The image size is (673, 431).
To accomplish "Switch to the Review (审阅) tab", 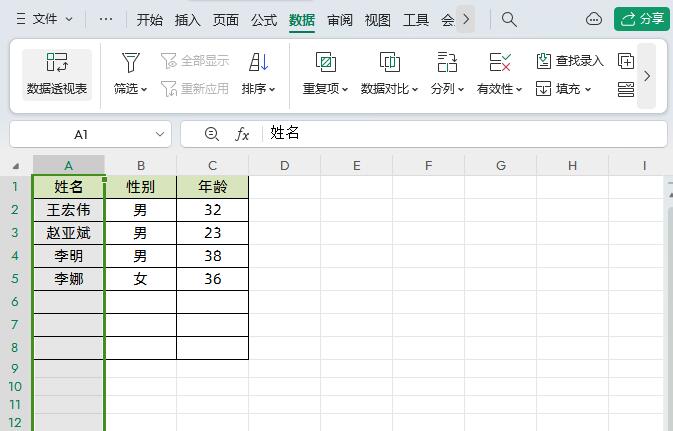I will click(340, 20).
